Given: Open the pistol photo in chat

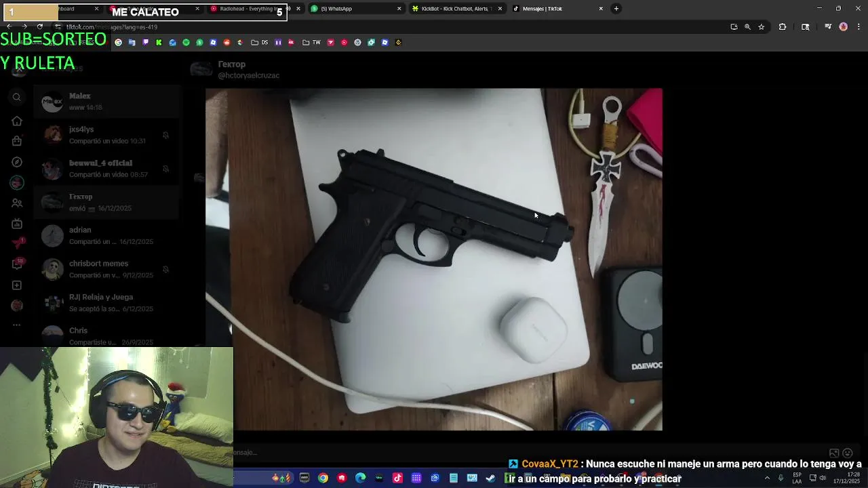Looking at the screenshot, I should [434, 260].
